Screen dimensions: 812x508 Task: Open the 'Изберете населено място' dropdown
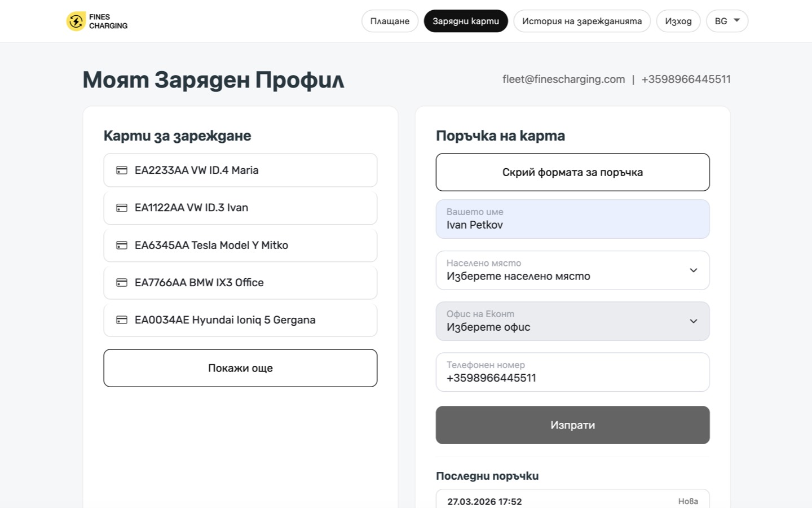click(572, 270)
